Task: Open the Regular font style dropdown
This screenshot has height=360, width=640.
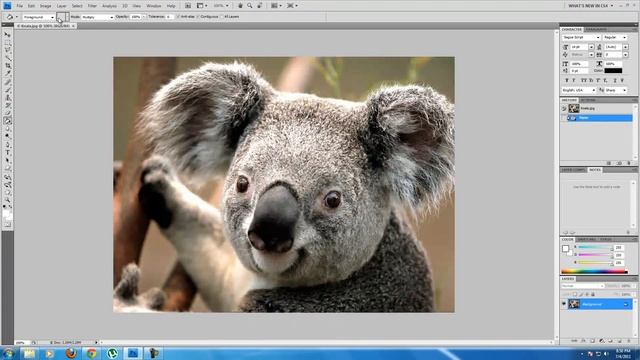Action: coord(615,37)
